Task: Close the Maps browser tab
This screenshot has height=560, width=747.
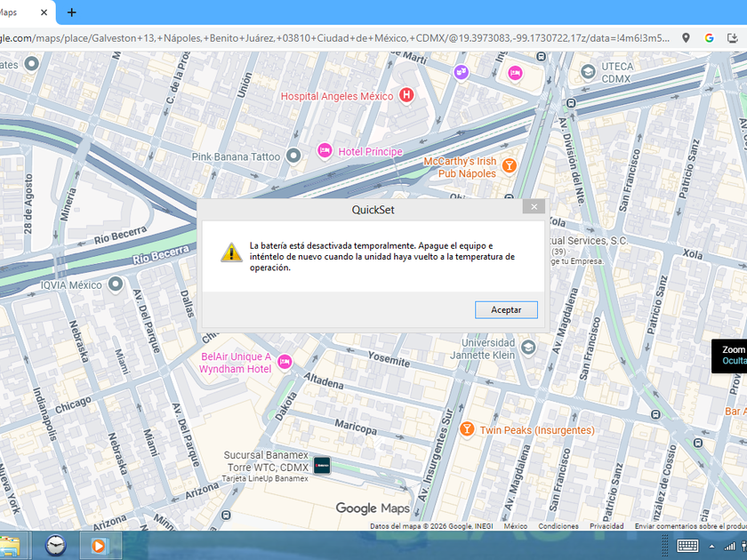Action: point(44,12)
